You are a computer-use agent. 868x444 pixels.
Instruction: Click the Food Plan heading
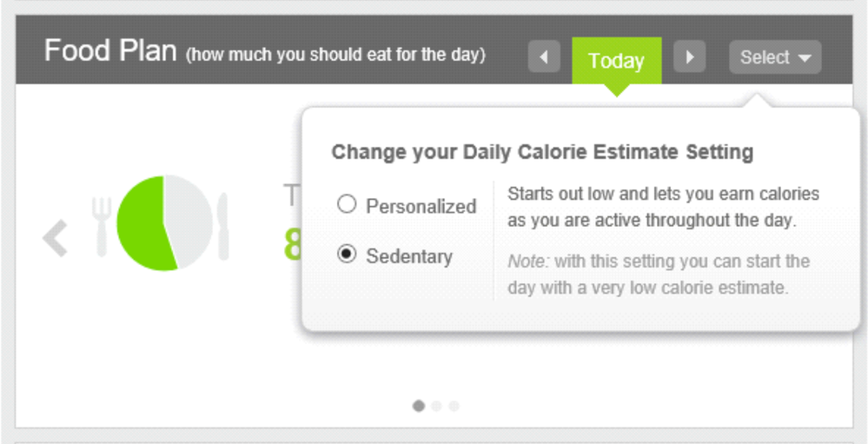pos(110,51)
